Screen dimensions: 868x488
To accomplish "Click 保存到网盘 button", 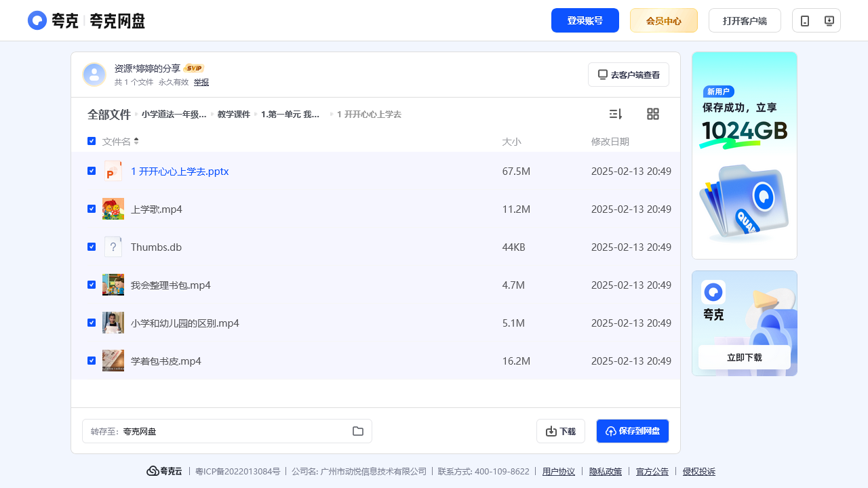I will point(633,431).
